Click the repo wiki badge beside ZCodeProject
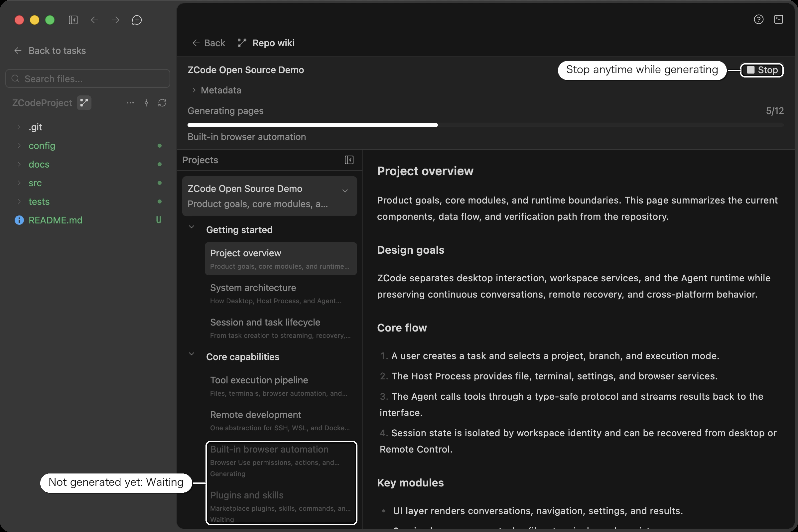The image size is (798, 532). point(84,103)
